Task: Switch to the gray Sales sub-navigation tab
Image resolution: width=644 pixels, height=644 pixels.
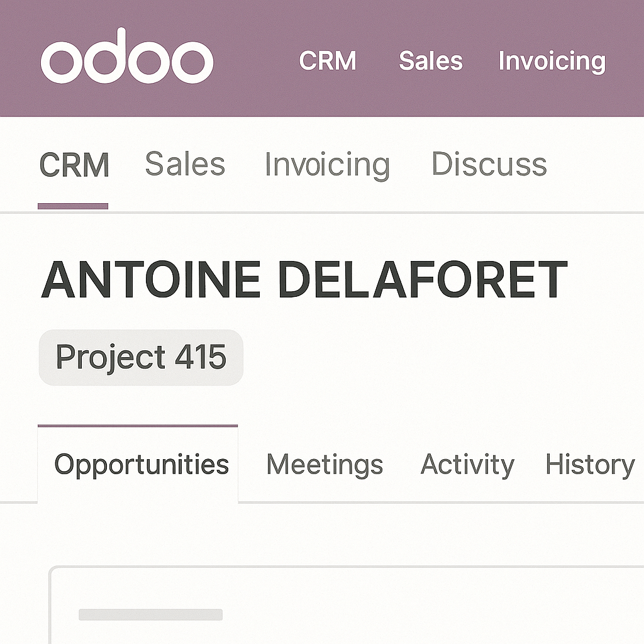Action: click(x=185, y=164)
